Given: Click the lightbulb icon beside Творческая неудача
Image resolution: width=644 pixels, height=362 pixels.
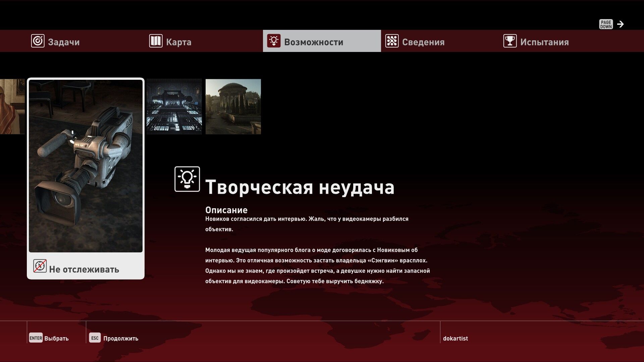Looking at the screenshot, I should pos(187,179).
